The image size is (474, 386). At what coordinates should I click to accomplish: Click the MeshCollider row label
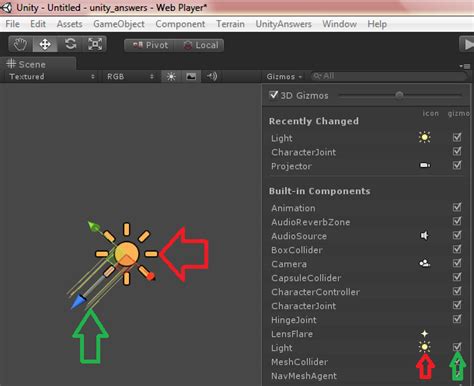coord(299,362)
